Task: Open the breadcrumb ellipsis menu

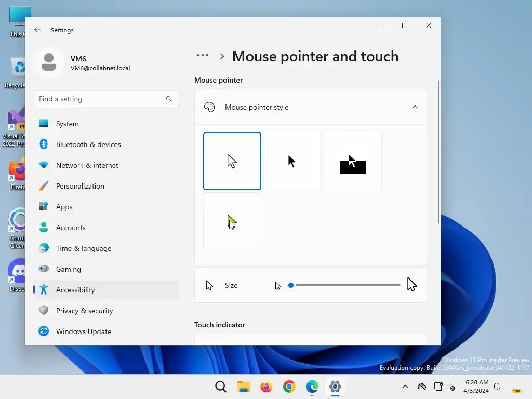Action: [x=203, y=55]
